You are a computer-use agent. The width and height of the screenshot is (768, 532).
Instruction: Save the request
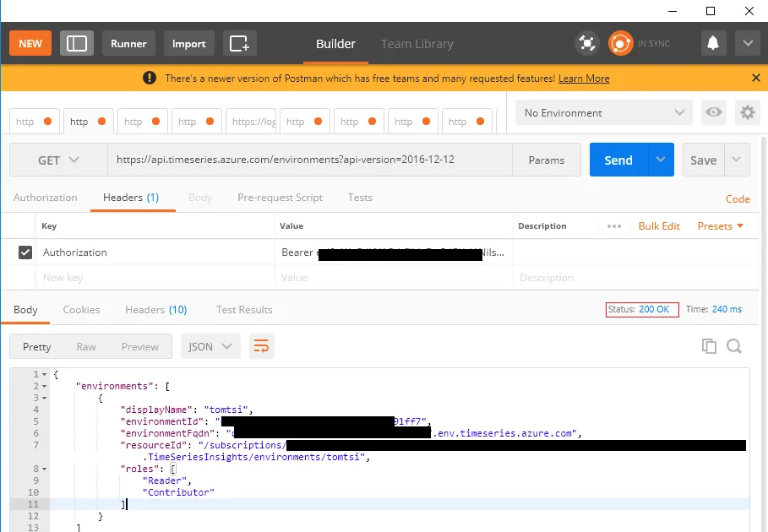pos(703,160)
